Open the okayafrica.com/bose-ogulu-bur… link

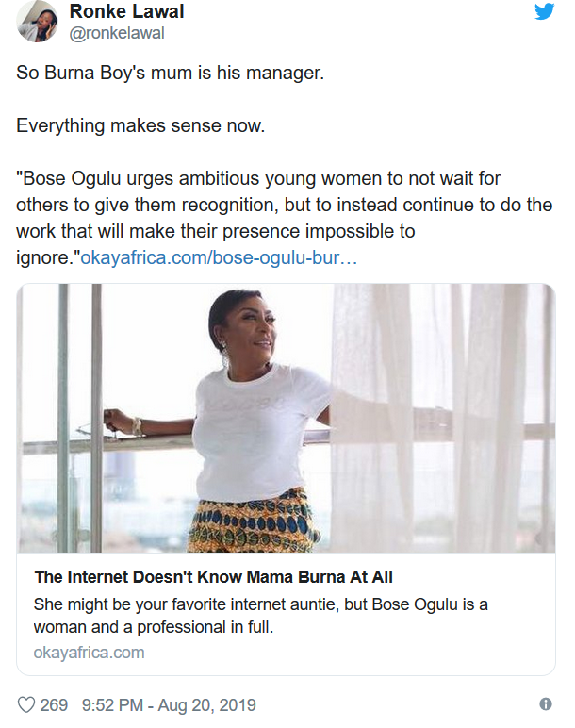219,256
